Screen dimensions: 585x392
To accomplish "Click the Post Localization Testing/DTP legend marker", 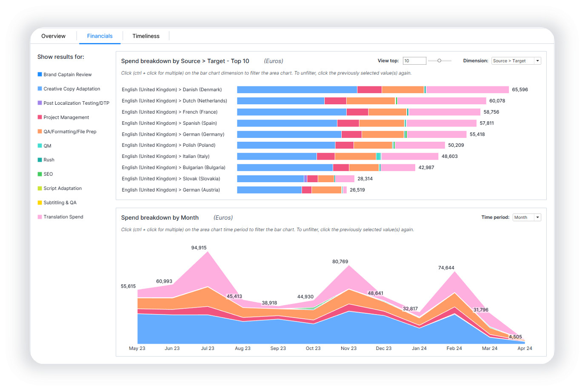I will tap(40, 103).
